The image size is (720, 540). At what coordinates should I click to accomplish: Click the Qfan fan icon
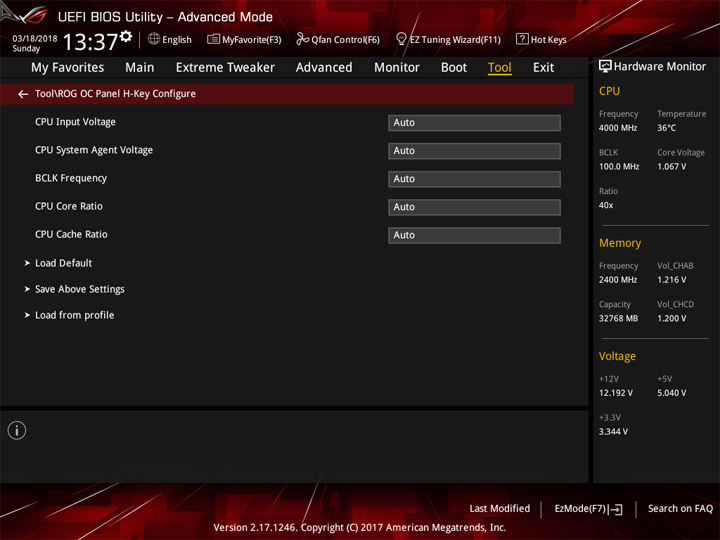coord(302,39)
